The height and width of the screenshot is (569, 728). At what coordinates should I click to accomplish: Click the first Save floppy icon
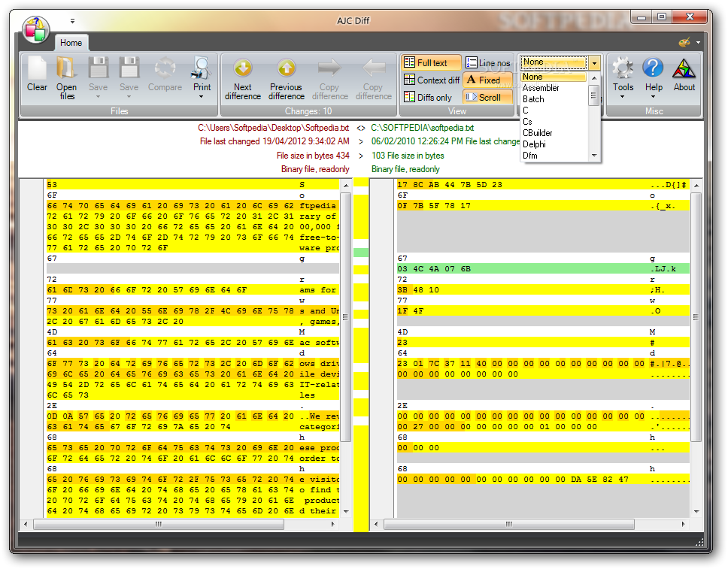click(98, 68)
